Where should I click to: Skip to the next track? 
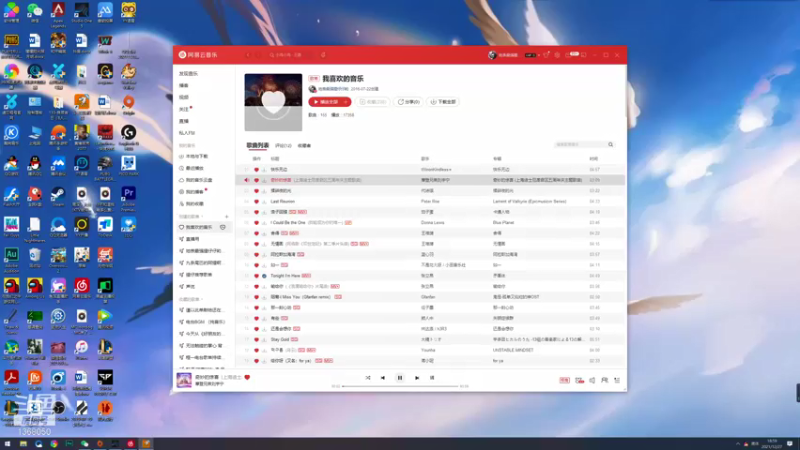(417, 378)
